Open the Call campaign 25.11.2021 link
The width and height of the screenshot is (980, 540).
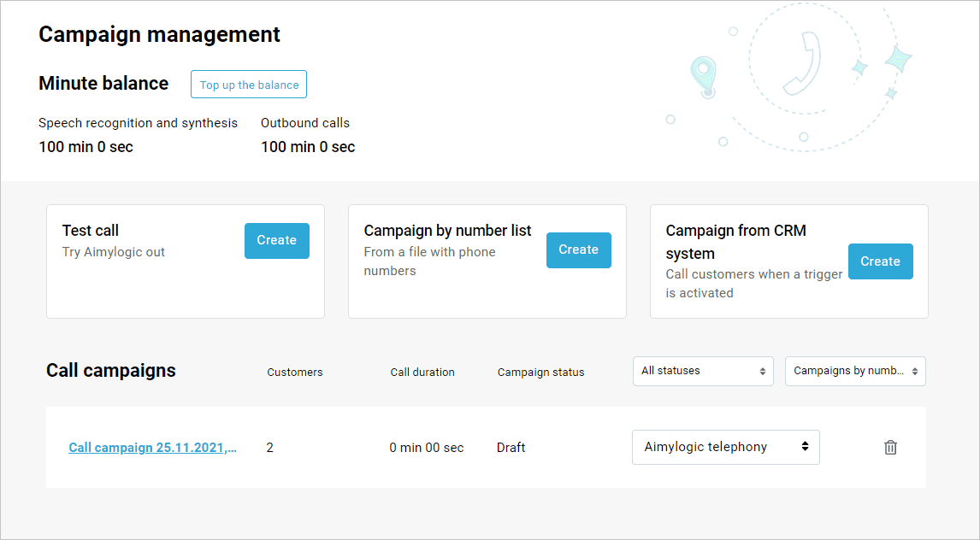[154, 447]
